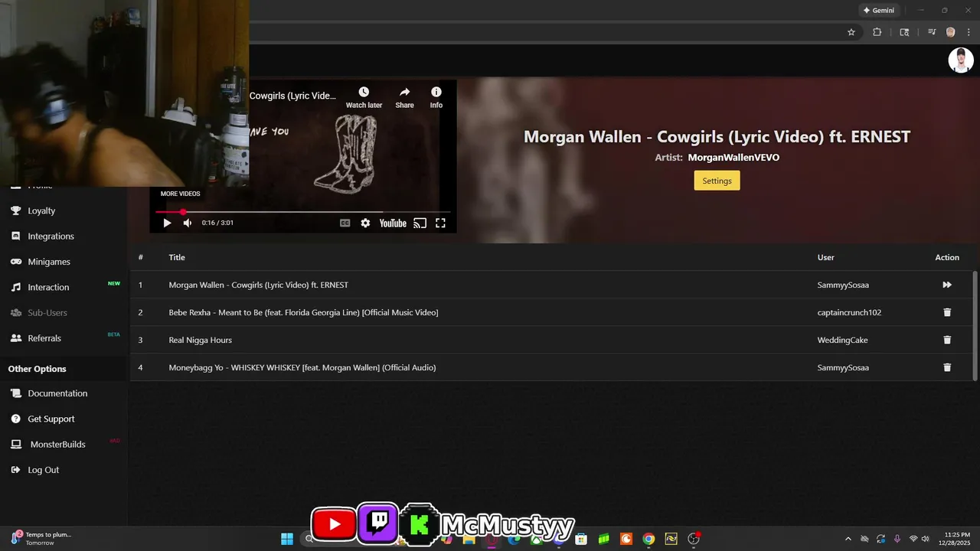
Task: Click user WeddingCake in the queue
Action: tap(842, 340)
